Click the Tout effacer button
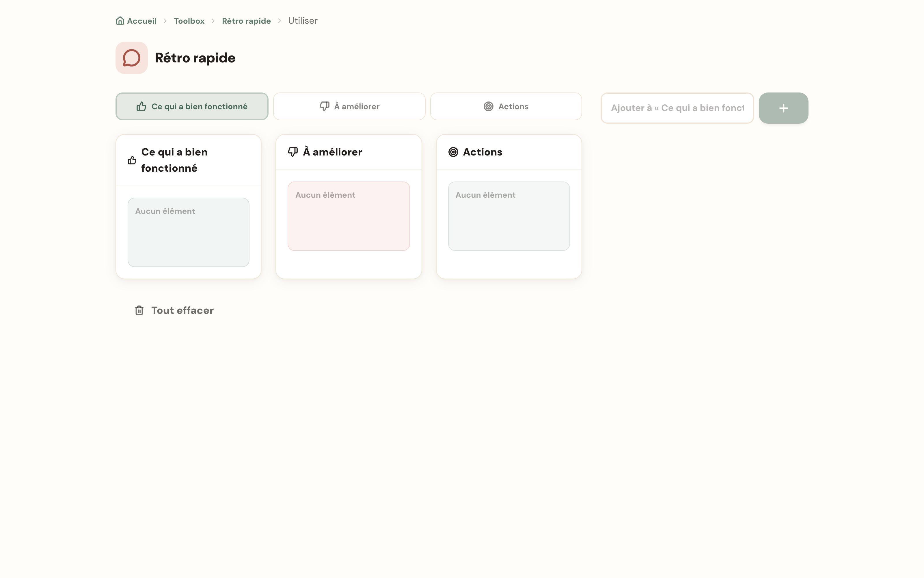 tap(174, 310)
